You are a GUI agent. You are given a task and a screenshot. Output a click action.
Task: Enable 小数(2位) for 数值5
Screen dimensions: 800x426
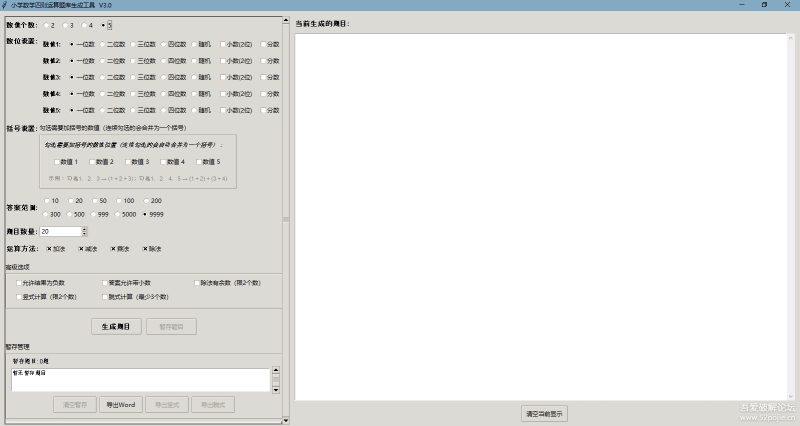[236, 110]
